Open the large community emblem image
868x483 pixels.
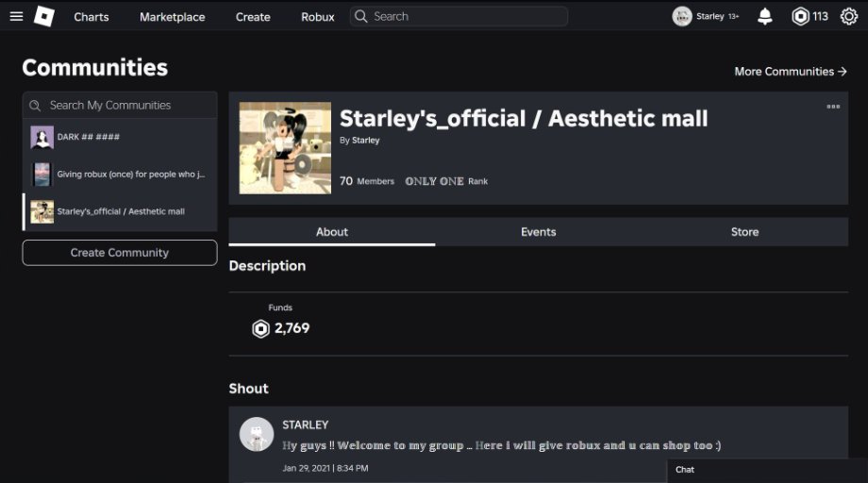285,148
